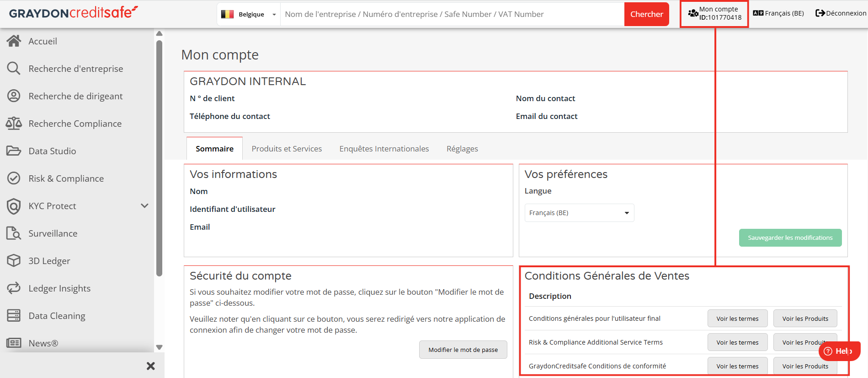Open the Enquêtes Internationales tab
The width and height of the screenshot is (868, 378).
pos(384,149)
